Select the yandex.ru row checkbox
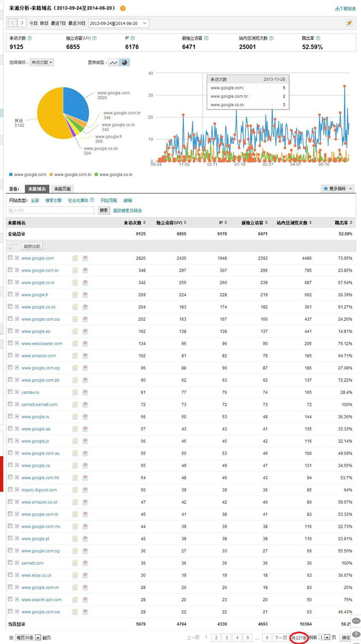The height and width of the screenshot is (644, 361). (10, 392)
